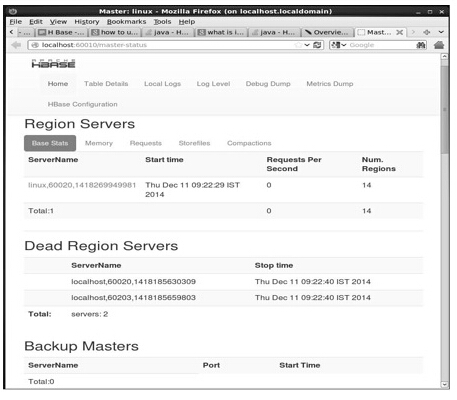Image resolution: width=457 pixels, height=400 pixels.
Task: Open the Help menu
Action: [187, 22]
